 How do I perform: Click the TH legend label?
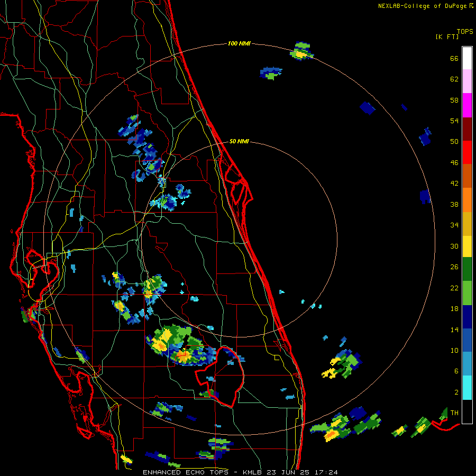coord(454,413)
